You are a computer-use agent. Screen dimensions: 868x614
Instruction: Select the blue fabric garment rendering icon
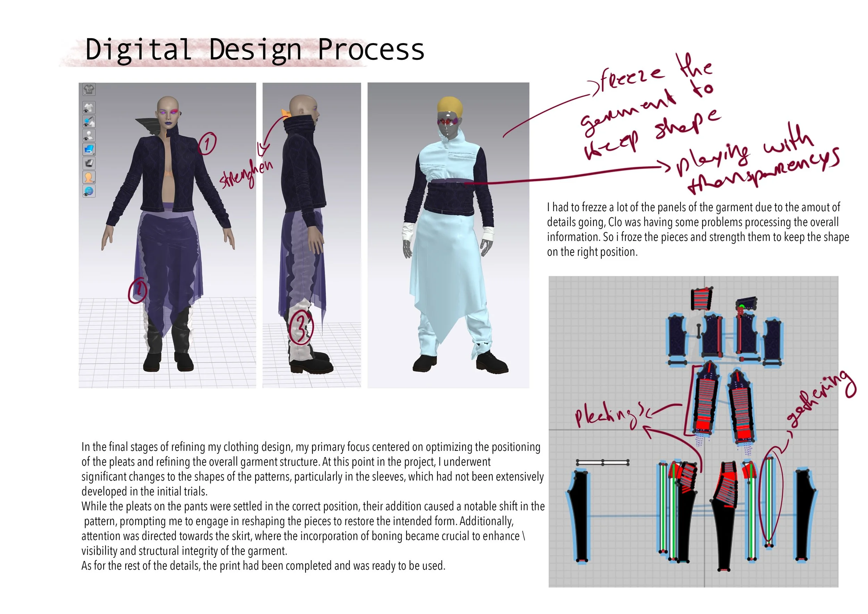pos(89,149)
